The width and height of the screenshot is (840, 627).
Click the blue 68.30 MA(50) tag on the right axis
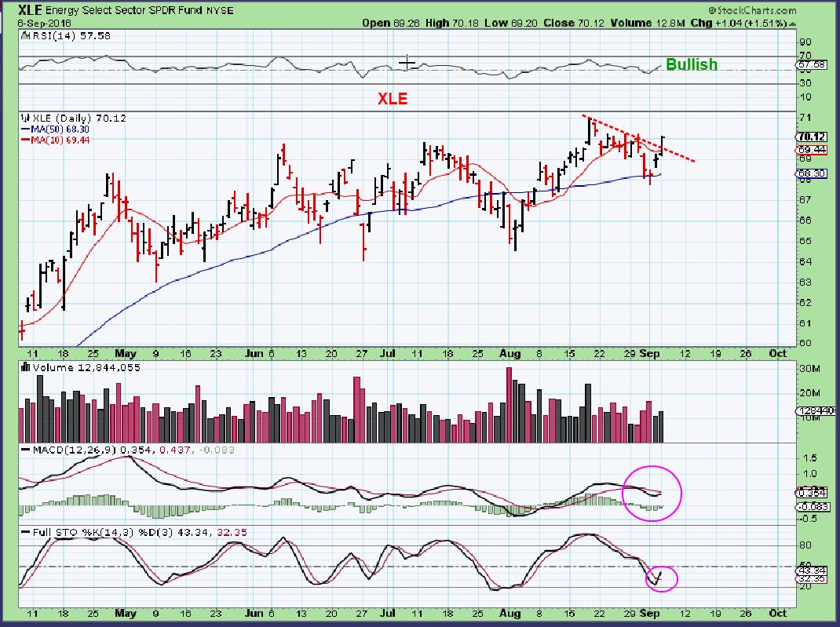point(813,173)
